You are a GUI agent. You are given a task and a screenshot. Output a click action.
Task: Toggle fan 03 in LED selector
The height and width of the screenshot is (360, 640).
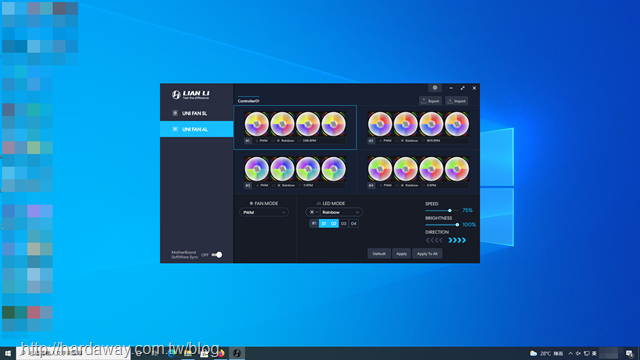coord(344,223)
